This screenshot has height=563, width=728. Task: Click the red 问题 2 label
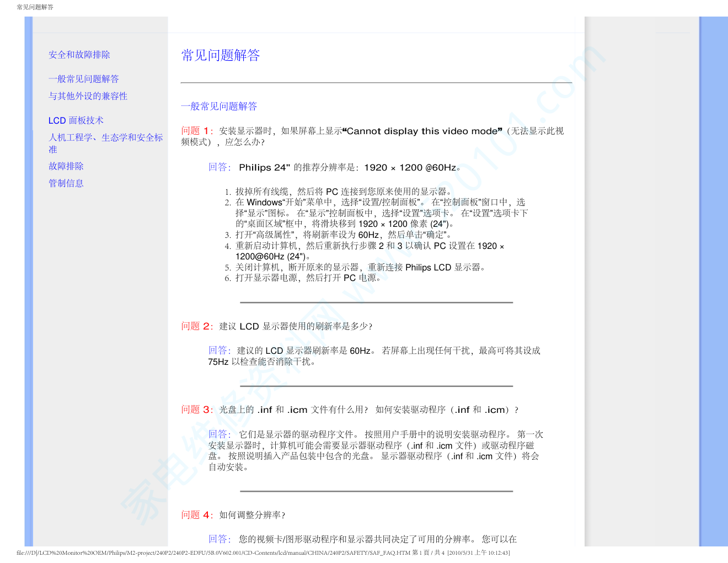197,326
